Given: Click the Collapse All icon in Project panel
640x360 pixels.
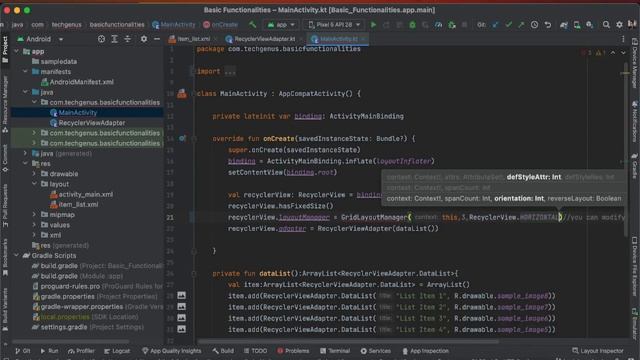Looking at the screenshot, I should pyautogui.click(x=128, y=39).
